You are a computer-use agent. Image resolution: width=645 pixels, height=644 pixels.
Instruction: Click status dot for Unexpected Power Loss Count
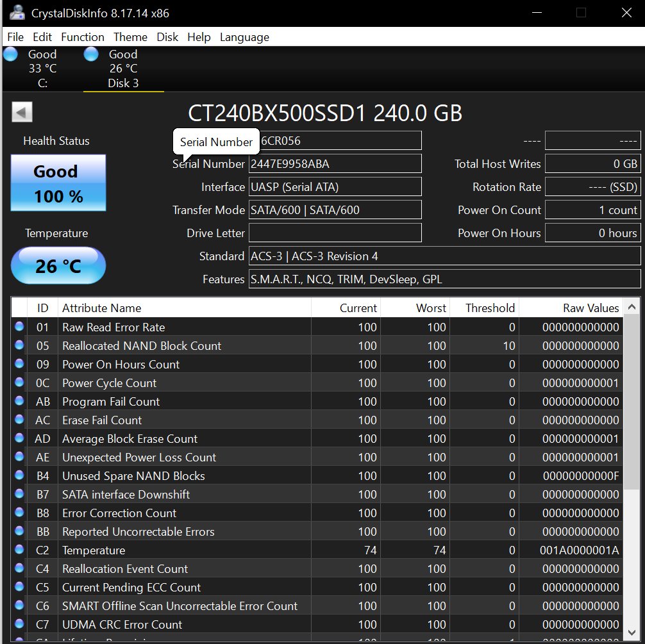19,456
